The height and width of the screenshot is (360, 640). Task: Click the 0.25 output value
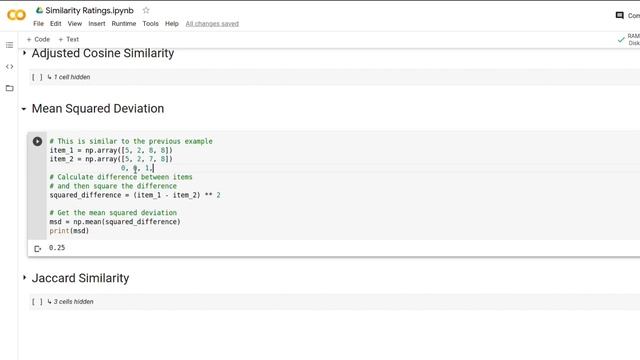(57, 248)
